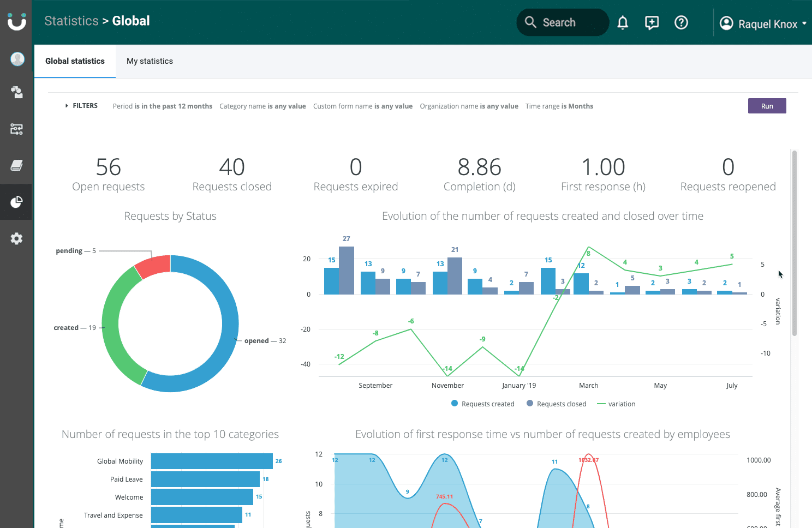Open the requests sidebar icon

16,92
